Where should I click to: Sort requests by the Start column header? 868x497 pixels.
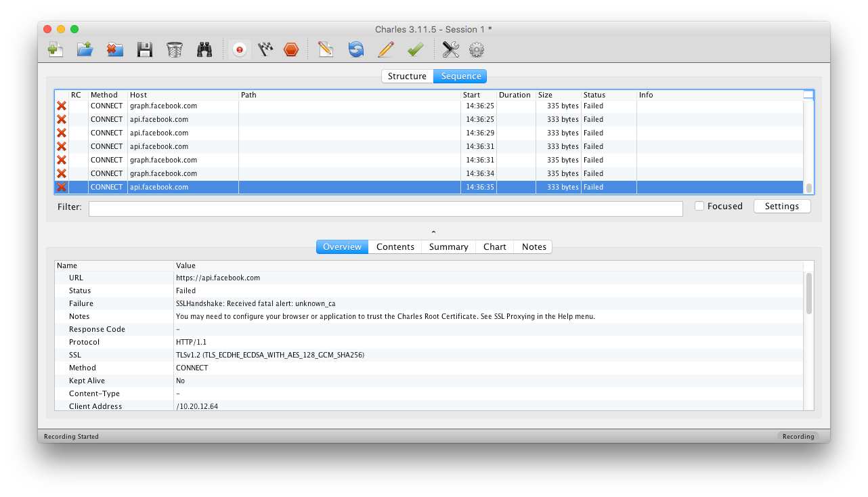point(479,95)
